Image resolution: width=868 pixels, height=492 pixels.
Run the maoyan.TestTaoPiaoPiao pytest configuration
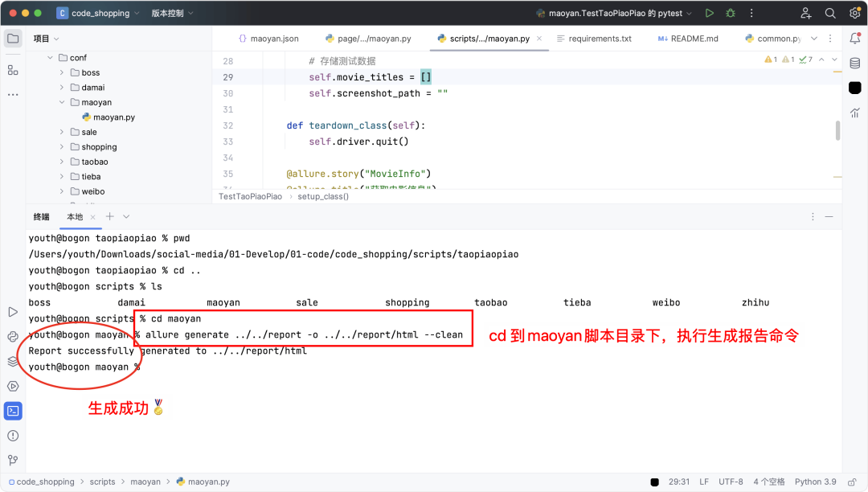(x=709, y=14)
